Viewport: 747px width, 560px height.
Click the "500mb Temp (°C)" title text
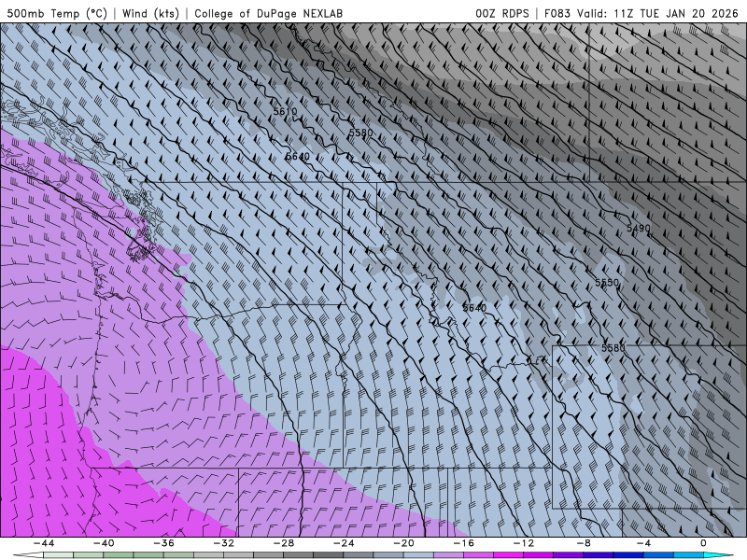point(57,13)
